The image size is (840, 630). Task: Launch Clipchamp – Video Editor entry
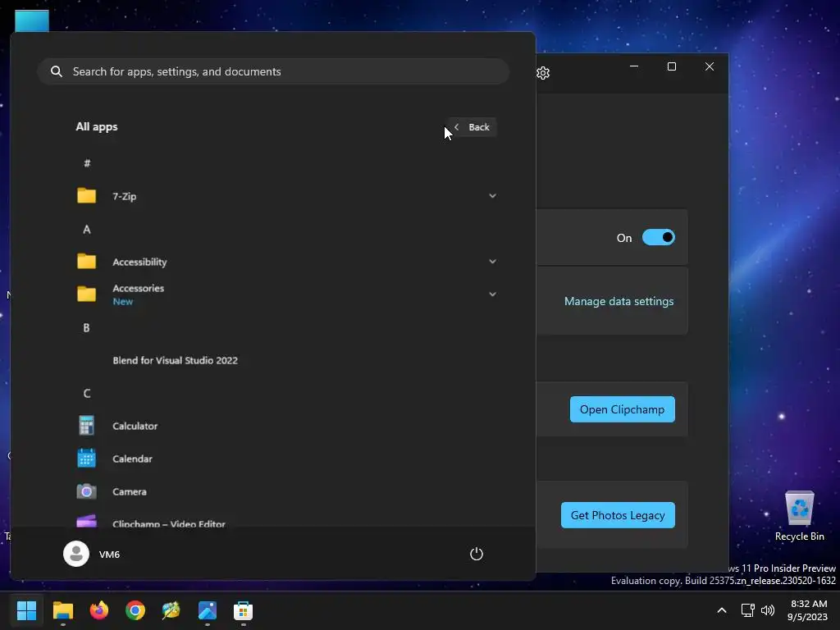pos(169,523)
